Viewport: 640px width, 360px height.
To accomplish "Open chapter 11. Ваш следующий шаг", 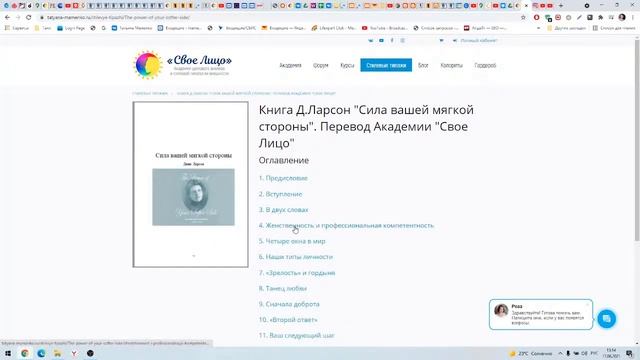I will (x=297, y=336).
